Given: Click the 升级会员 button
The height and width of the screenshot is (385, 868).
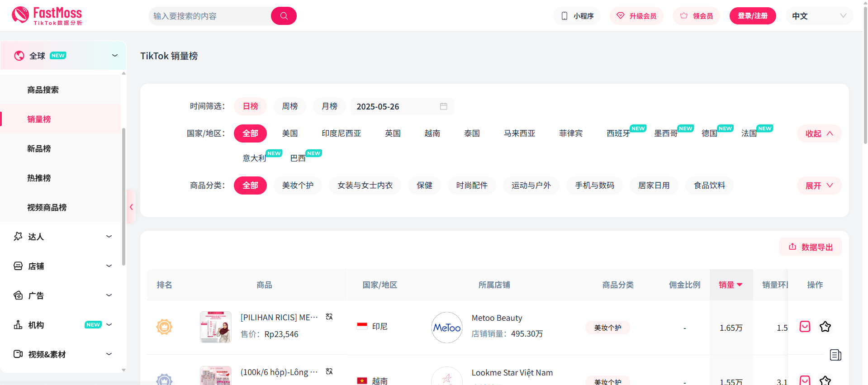Looking at the screenshot, I should (x=636, y=16).
